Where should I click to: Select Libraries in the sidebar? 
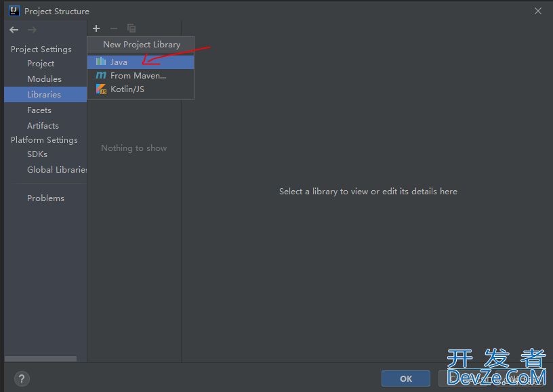tap(45, 94)
